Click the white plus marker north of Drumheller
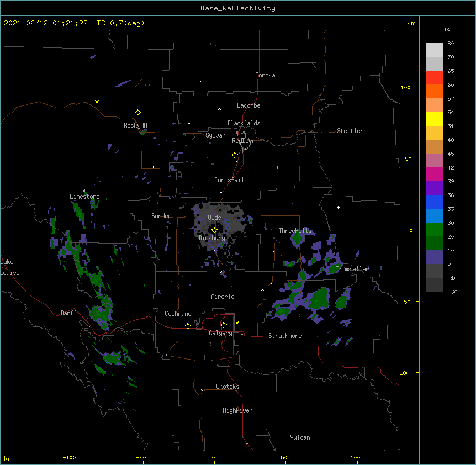 pyautogui.click(x=338, y=207)
